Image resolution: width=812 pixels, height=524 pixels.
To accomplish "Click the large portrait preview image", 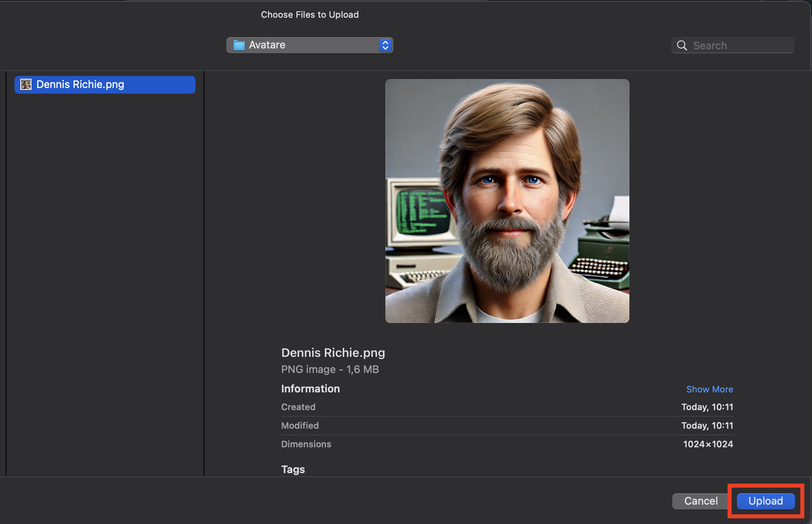I will pyautogui.click(x=507, y=201).
